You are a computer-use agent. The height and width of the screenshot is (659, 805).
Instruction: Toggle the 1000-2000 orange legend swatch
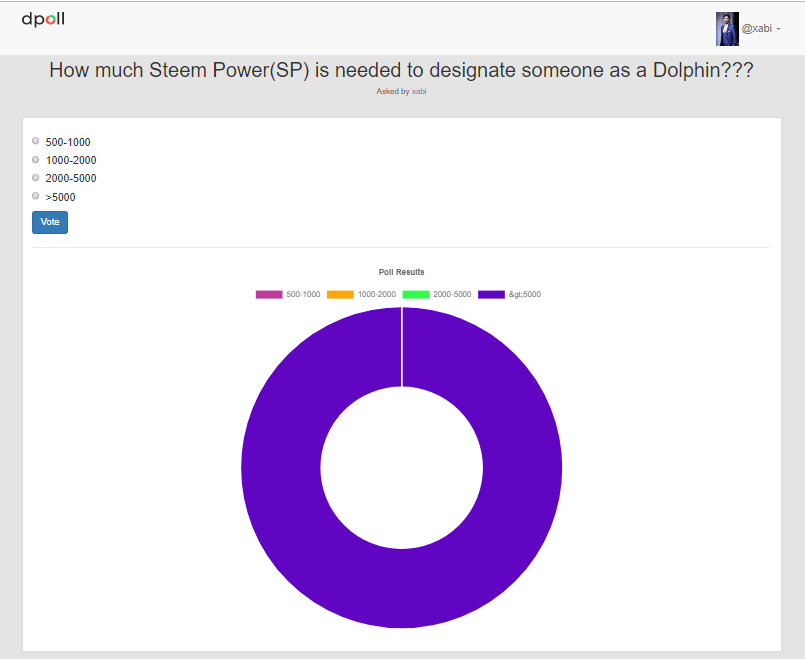(340, 295)
